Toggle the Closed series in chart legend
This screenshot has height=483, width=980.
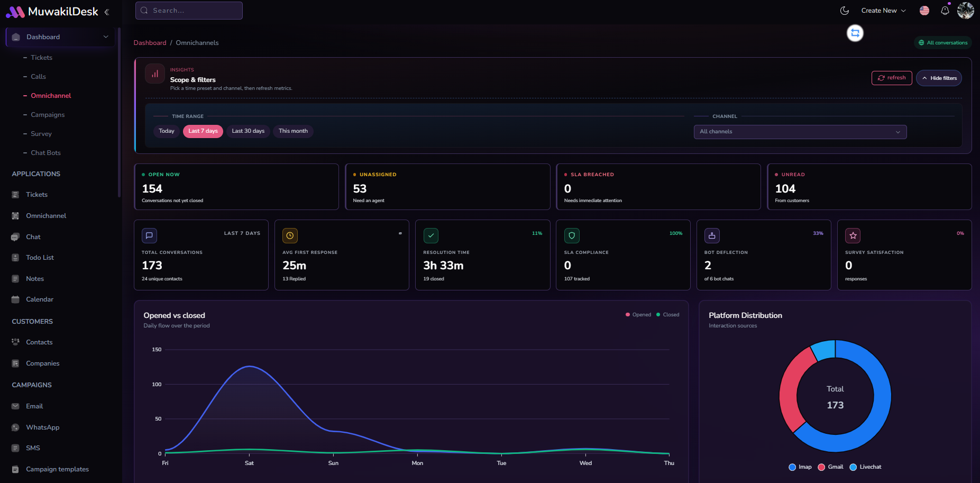click(668, 315)
